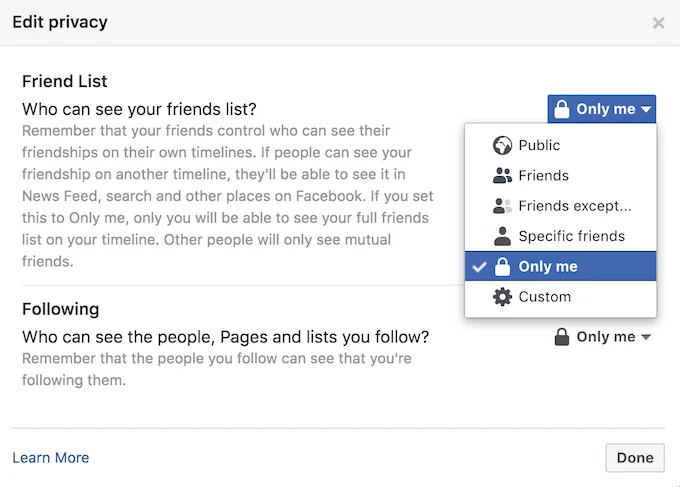Close the Edit privacy dialog

tap(658, 23)
